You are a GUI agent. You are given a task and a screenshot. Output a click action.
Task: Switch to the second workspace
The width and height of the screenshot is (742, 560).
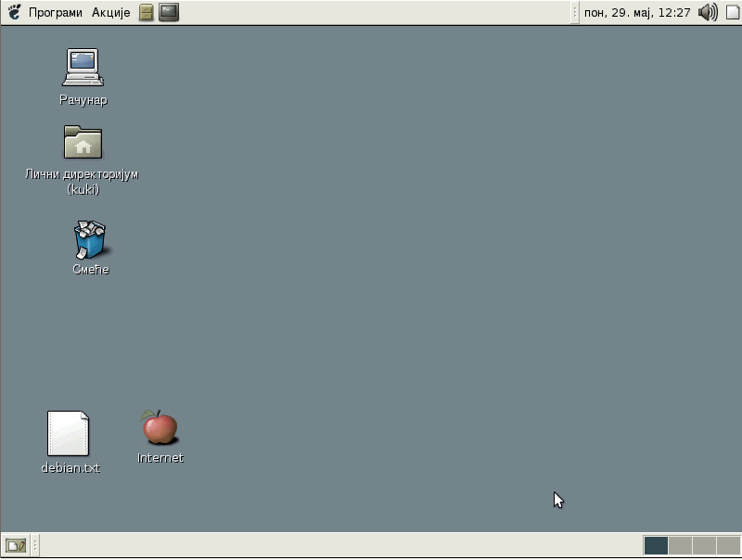[680, 545]
